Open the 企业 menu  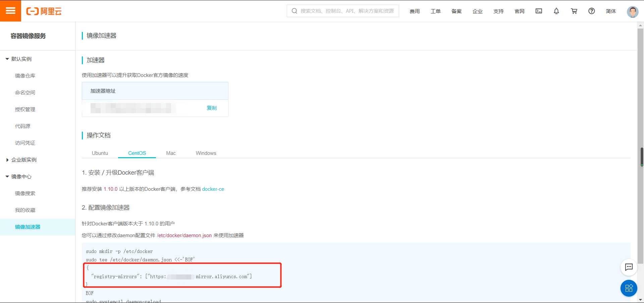pyautogui.click(x=478, y=11)
